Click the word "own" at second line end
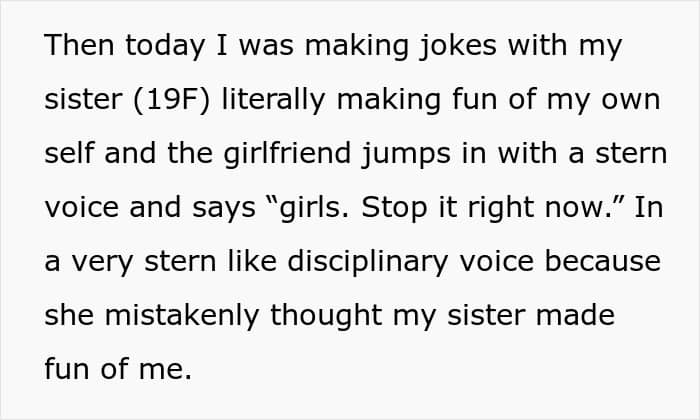The width and height of the screenshot is (700, 420). pos(631,101)
